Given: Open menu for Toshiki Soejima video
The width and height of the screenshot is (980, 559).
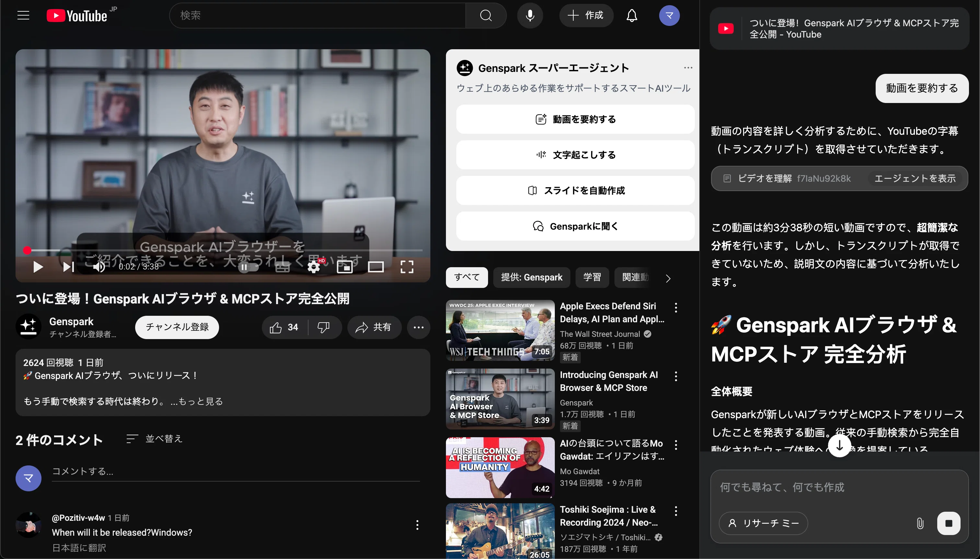Looking at the screenshot, I should (676, 511).
